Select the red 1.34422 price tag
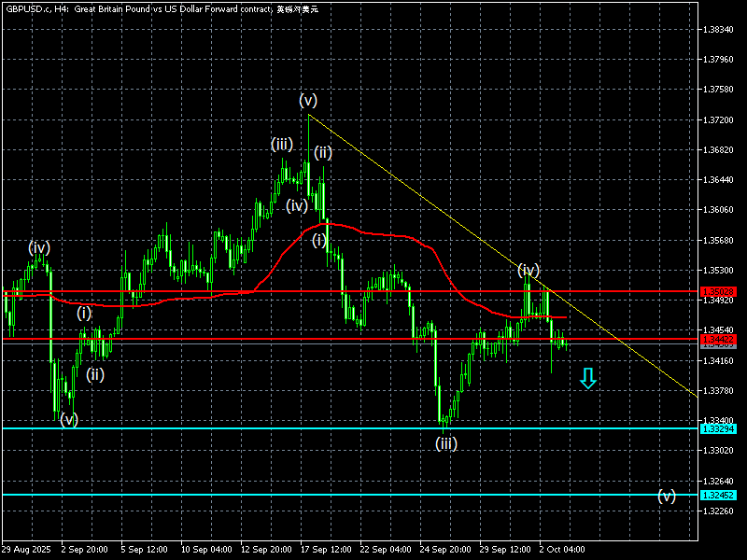 coord(718,339)
